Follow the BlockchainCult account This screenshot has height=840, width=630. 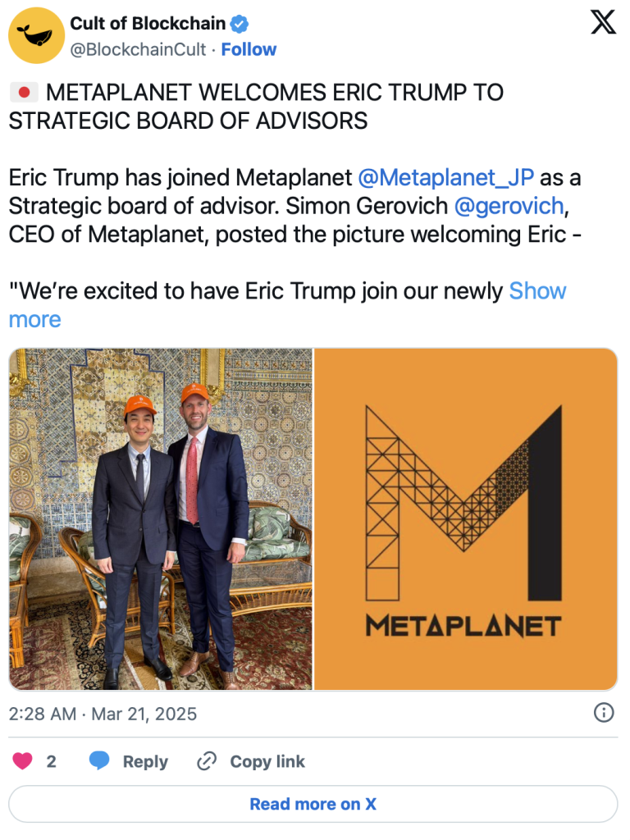tap(249, 49)
